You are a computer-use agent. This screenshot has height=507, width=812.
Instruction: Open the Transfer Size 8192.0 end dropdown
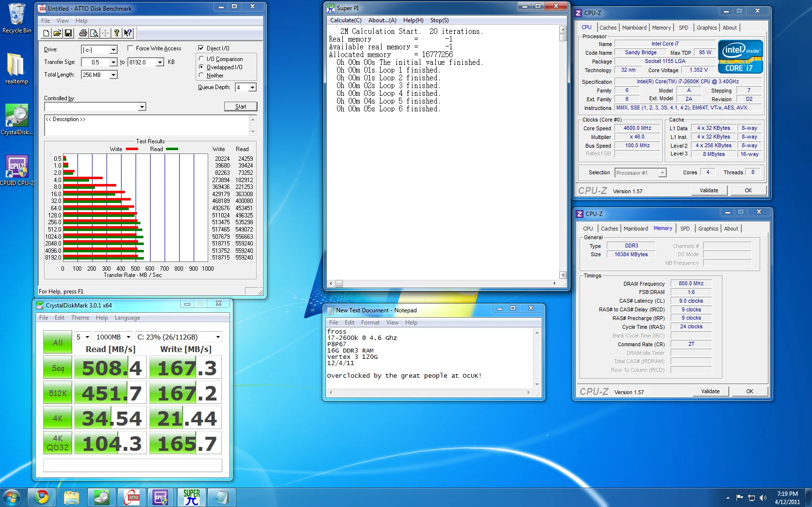(160, 62)
